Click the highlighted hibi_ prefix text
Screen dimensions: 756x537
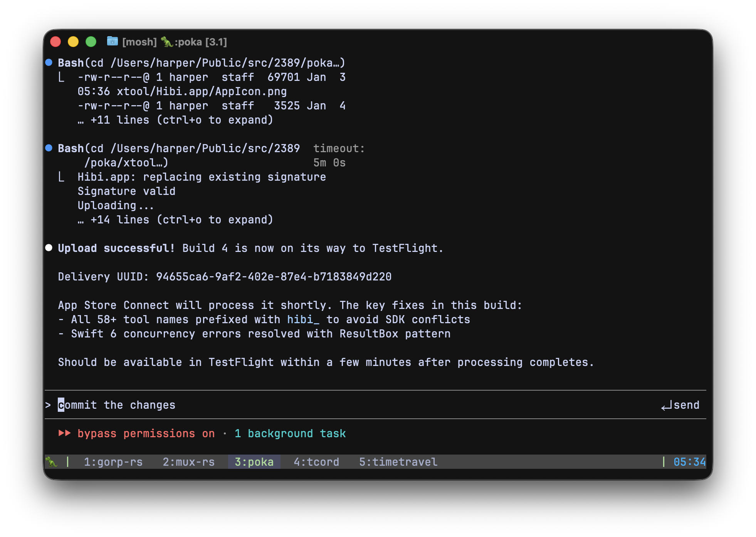(x=303, y=319)
